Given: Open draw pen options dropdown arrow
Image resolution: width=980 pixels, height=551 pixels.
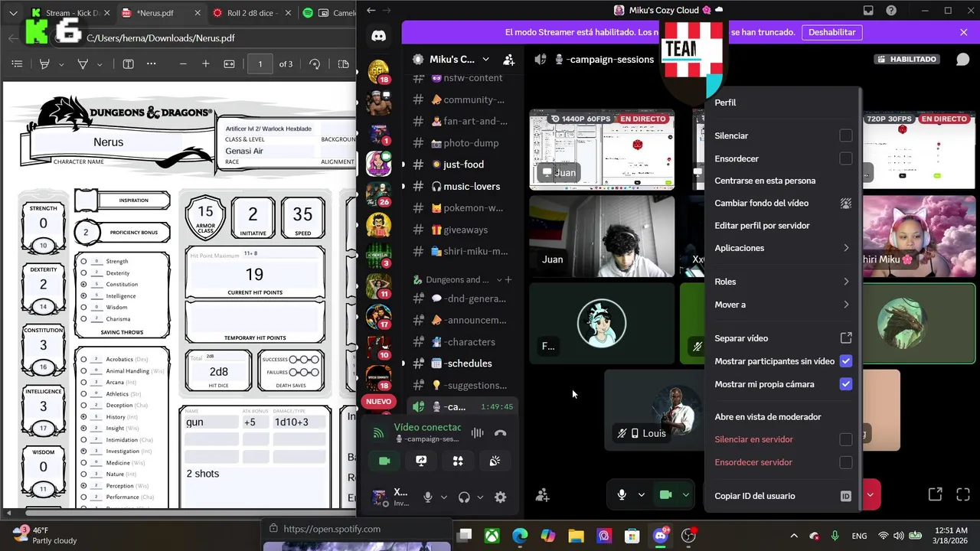Looking at the screenshot, I should (x=100, y=64).
